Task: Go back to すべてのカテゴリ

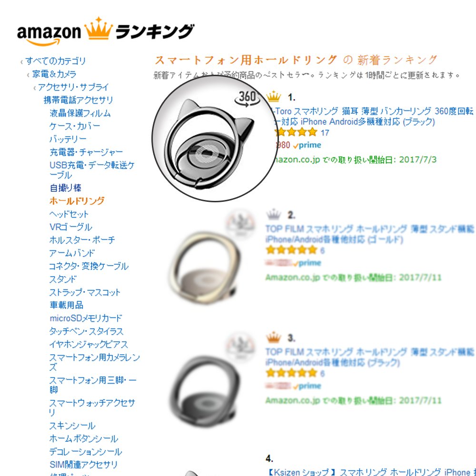Action: pyautogui.click(x=56, y=61)
